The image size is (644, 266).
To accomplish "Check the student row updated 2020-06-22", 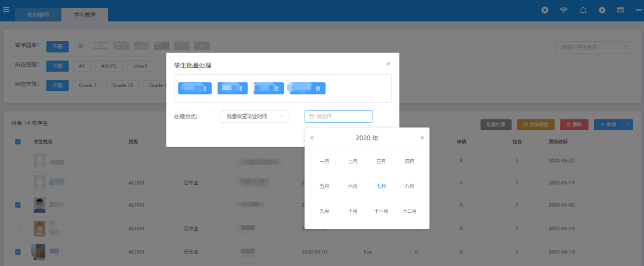I will [18, 161].
